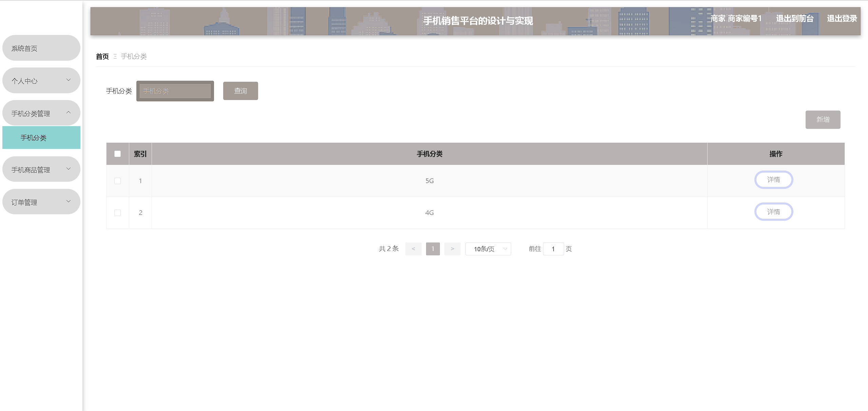Expand the 订单管理 sidebar menu
The image size is (868, 411).
(41, 202)
